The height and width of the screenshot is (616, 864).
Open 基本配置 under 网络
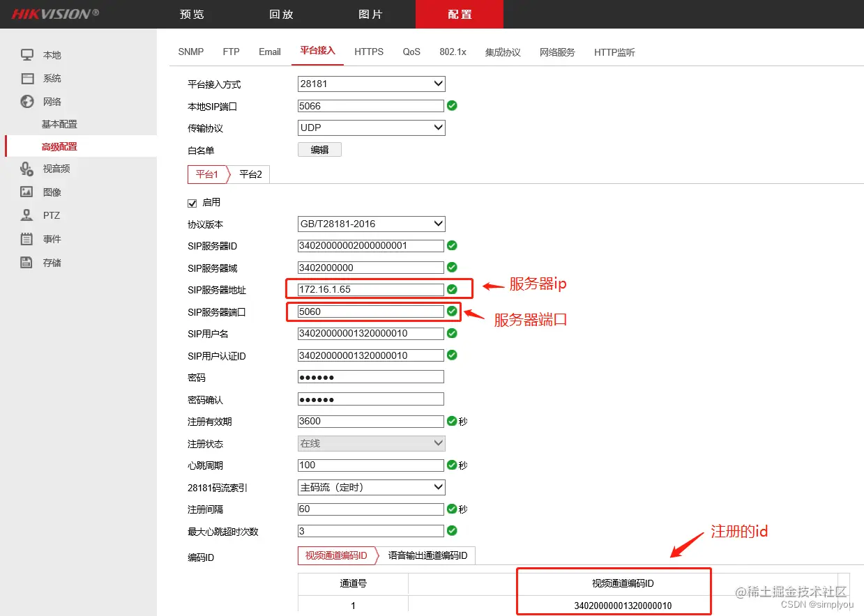click(x=59, y=124)
